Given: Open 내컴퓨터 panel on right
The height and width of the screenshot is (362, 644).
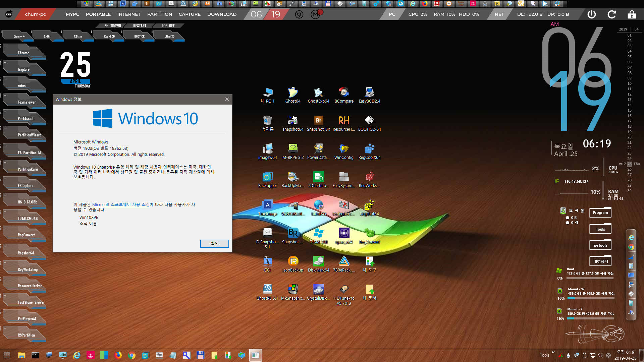Looking at the screenshot, I should pyautogui.click(x=600, y=261).
